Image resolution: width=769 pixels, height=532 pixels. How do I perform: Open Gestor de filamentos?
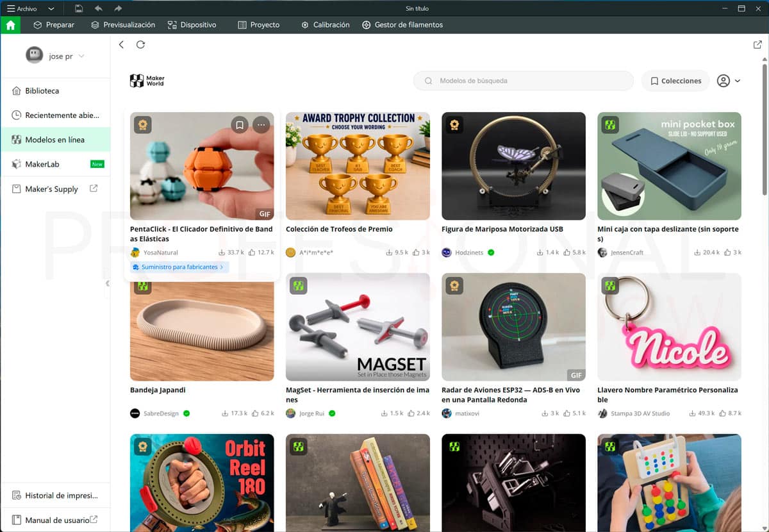pos(402,25)
